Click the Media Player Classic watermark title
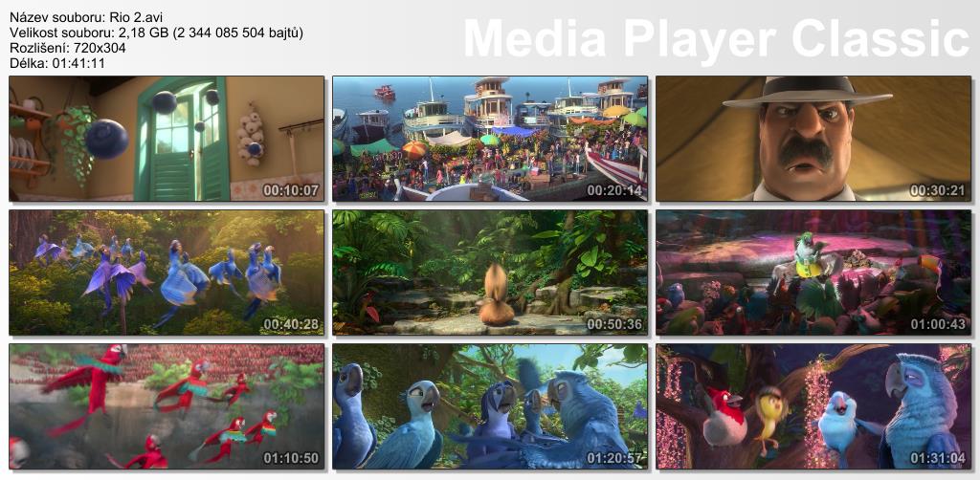 tap(716, 40)
